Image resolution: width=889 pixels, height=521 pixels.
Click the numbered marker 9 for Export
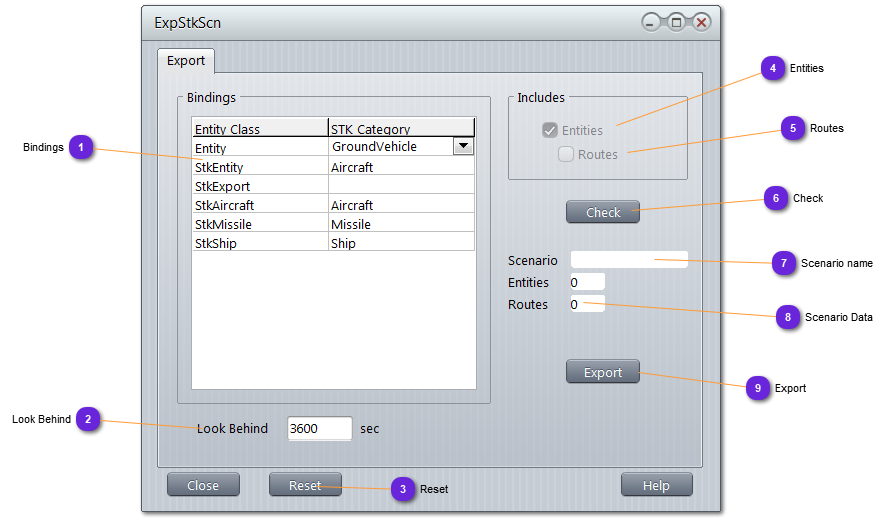758,388
